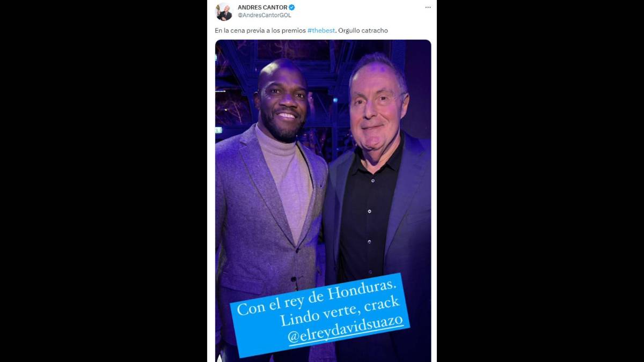
Task: Open the #thebest hashtag
Action: coord(321,31)
